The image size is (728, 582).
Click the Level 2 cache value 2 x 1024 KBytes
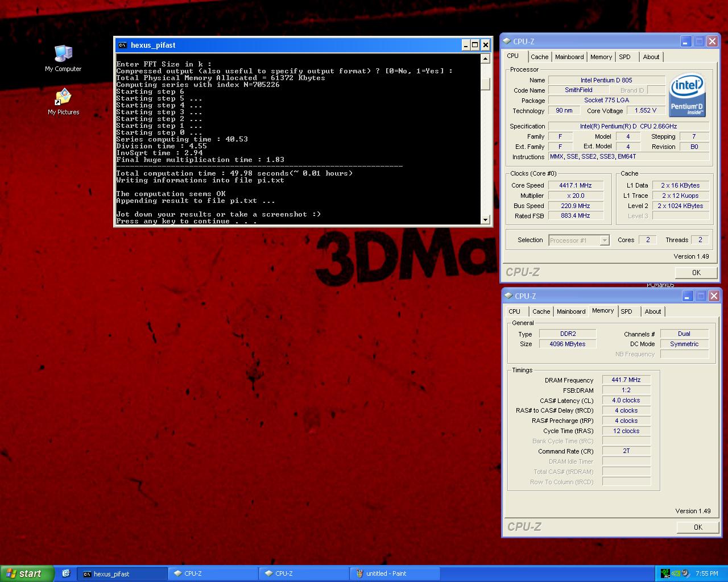point(680,206)
